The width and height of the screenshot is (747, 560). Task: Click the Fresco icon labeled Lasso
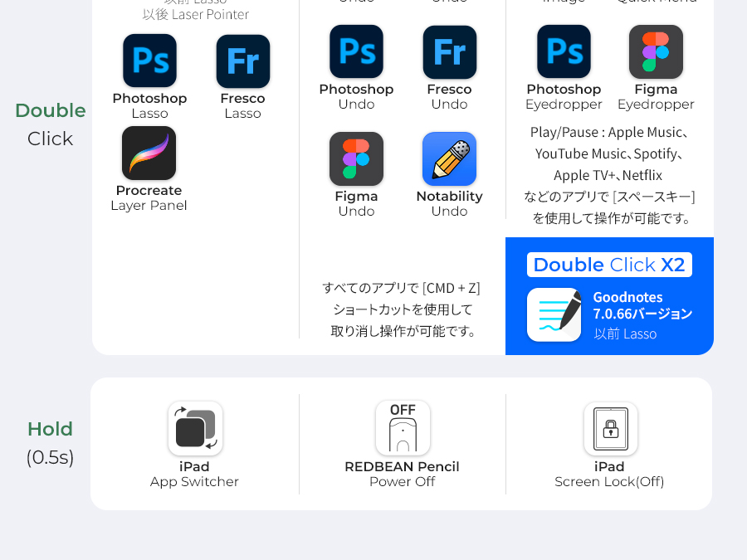coord(243,61)
